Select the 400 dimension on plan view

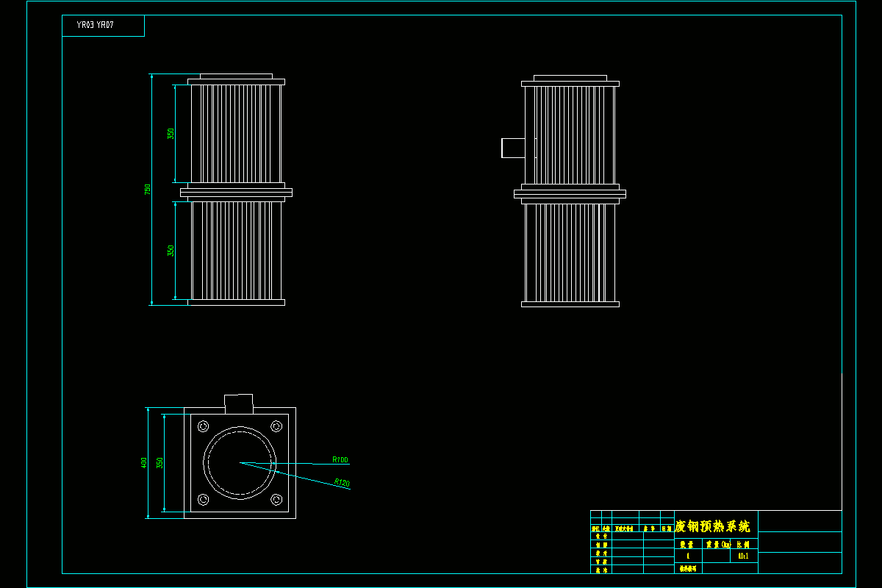point(144,463)
